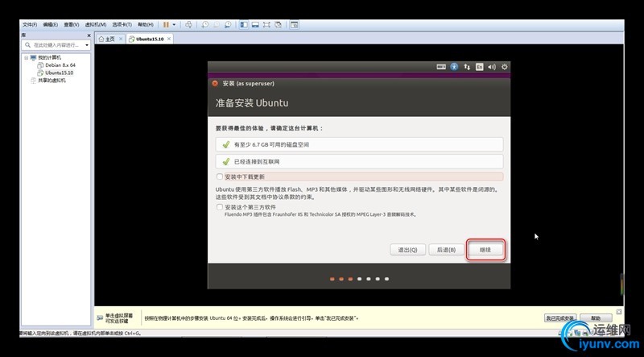Open the system gear menu in Ubuntu panel

pos(505,67)
